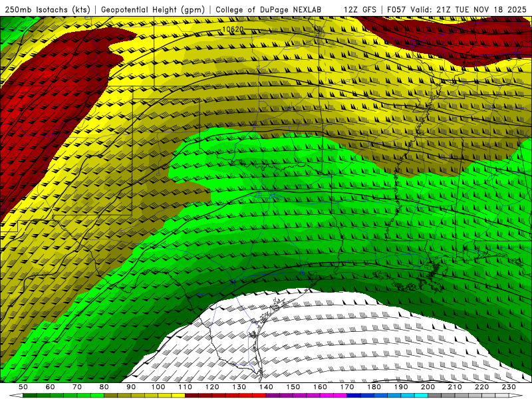Image resolution: width=532 pixels, height=399 pixels.
Task: Click the '50' colorbar label
Action: [x=23, y=387]
